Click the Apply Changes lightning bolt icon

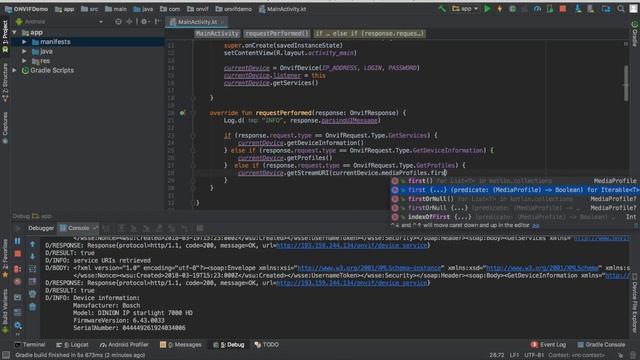click(500, 9)
